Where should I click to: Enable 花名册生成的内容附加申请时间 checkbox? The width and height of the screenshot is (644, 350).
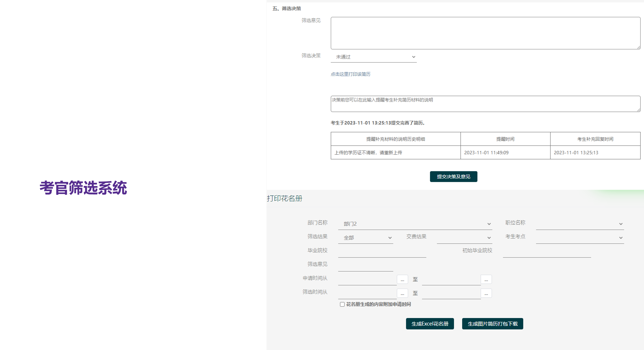click(342, 304)
